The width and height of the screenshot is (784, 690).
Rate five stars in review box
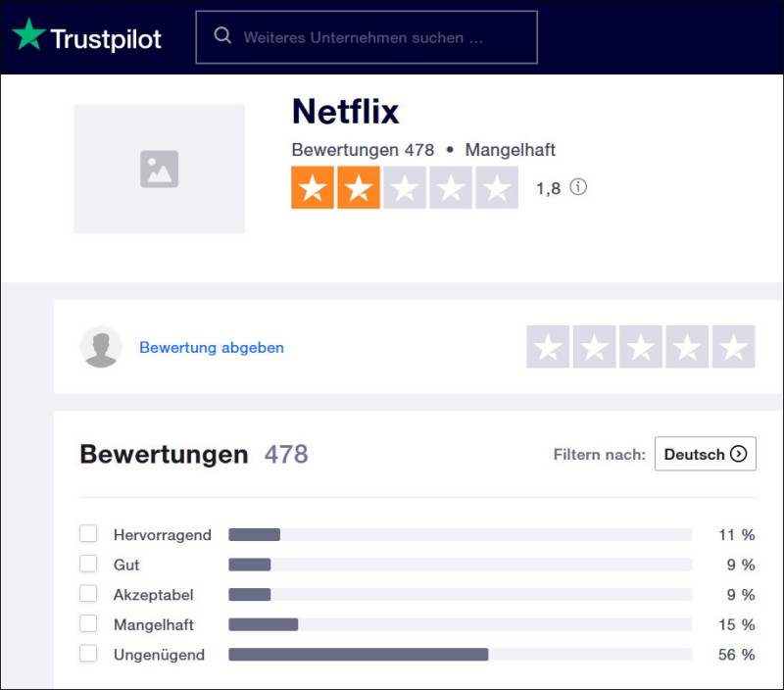tap(733, 347)
